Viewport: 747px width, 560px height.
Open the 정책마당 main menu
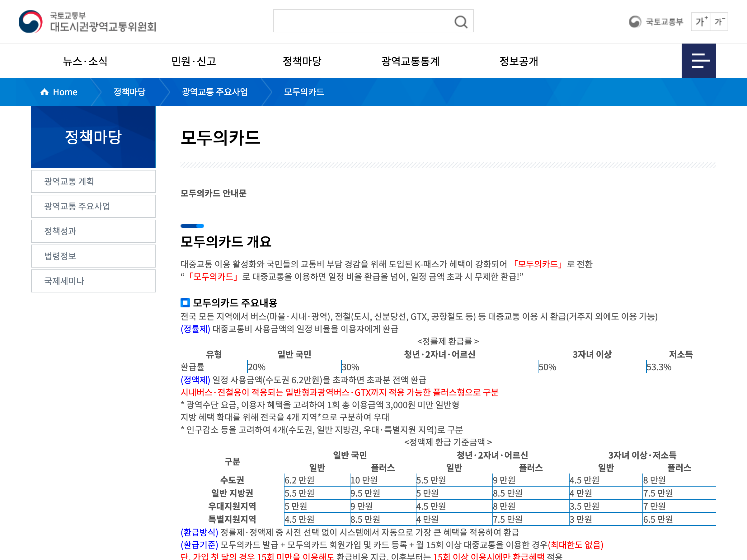tap(302, 61)
